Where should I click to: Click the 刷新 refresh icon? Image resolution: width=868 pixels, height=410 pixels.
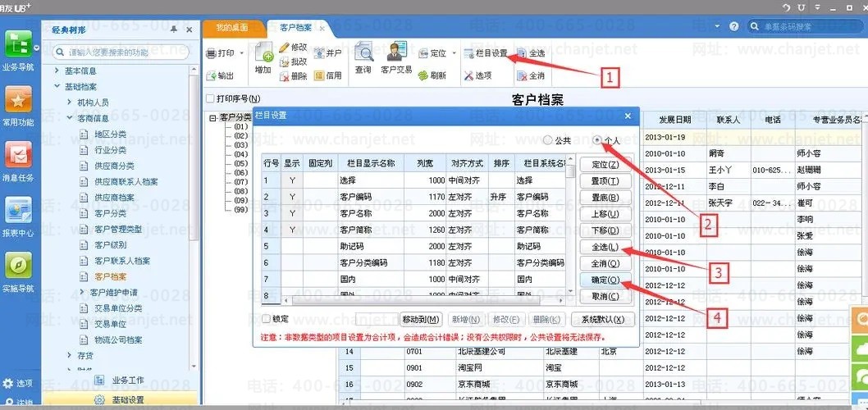423,75
